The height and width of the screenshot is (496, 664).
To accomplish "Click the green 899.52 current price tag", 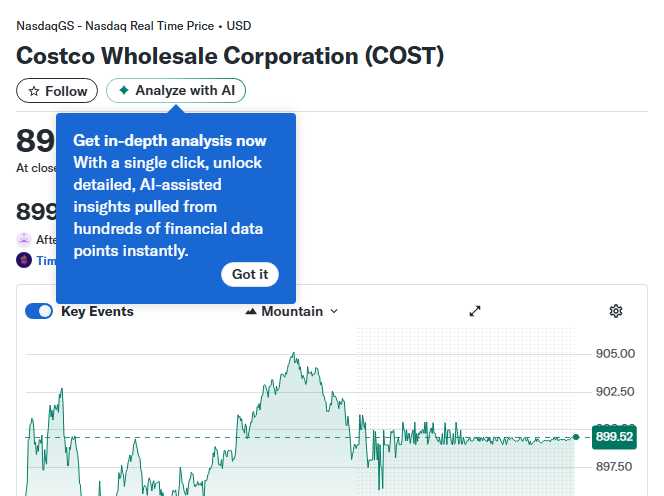I will click(x=614, y=437).
